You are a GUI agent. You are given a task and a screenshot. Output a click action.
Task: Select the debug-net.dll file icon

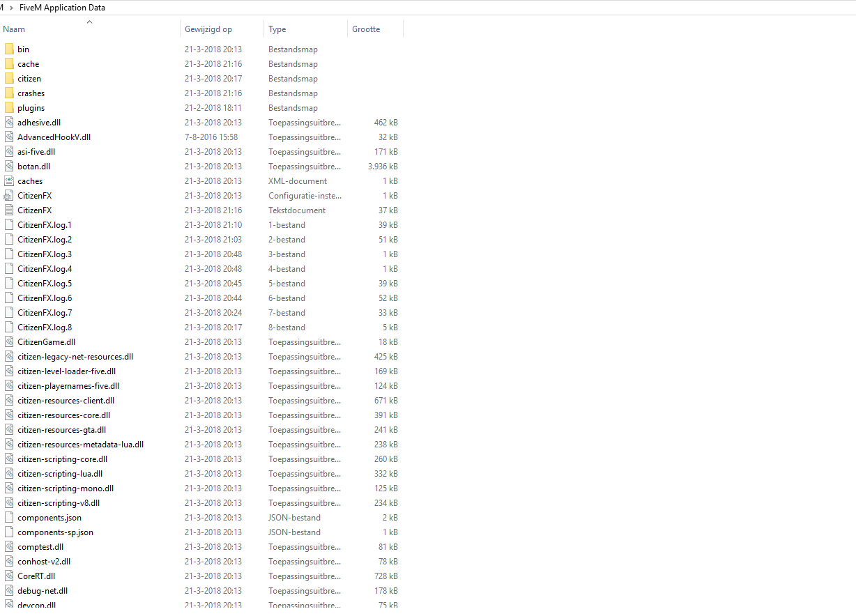pyautogui.click(x=9, y=590)
